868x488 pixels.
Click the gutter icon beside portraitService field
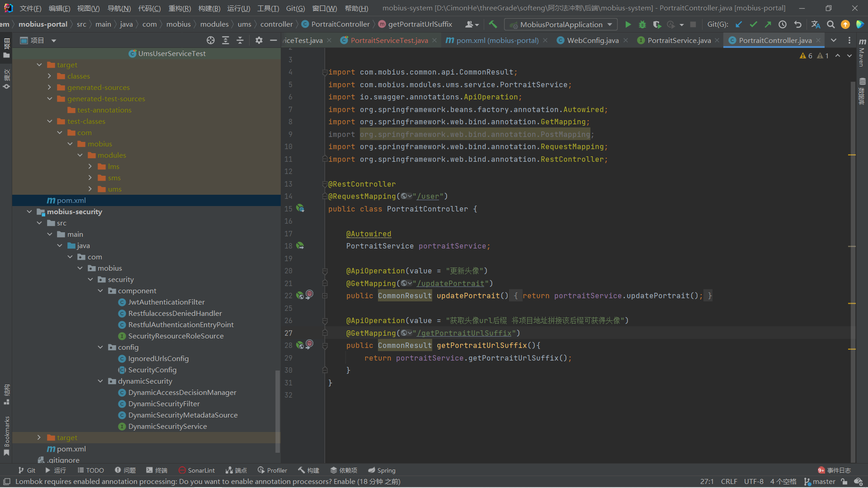coord(300,246)
